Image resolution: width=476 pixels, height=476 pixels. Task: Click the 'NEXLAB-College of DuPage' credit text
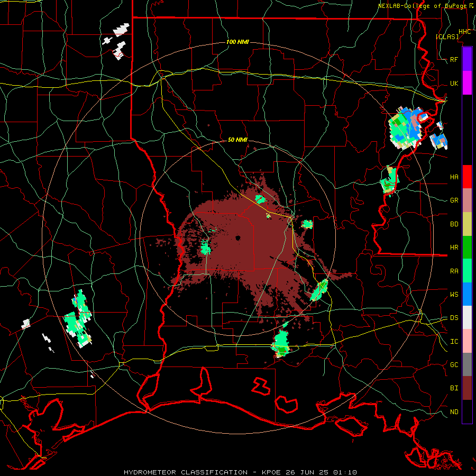[x=422, y=6]
